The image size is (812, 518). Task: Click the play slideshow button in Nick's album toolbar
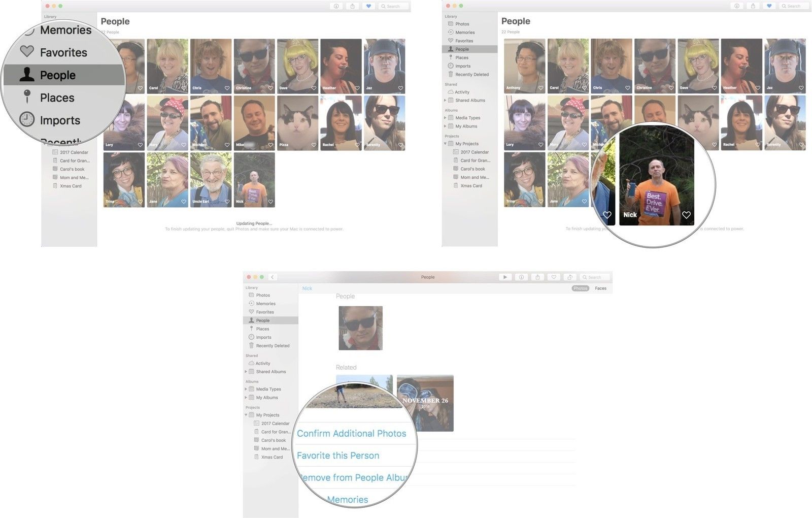[x=504, y=277]
